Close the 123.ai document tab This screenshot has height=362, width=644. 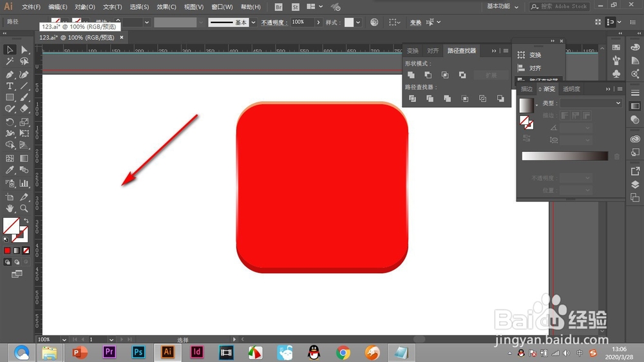122,37
